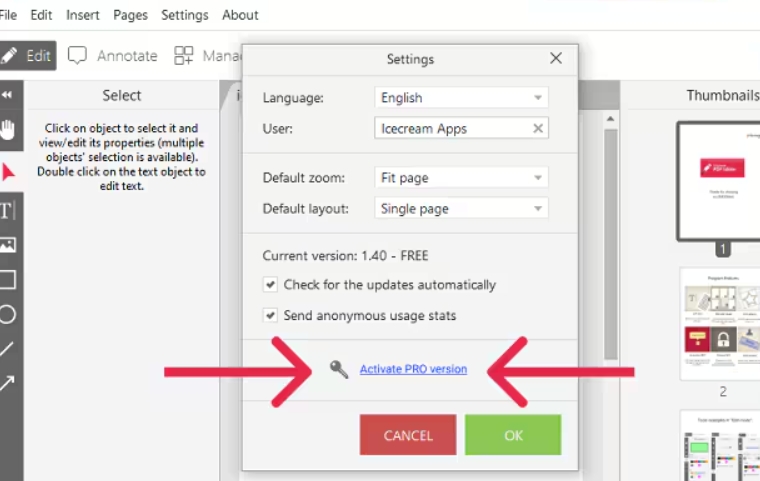Select the Hand pan tool

[x=8, y=129]
